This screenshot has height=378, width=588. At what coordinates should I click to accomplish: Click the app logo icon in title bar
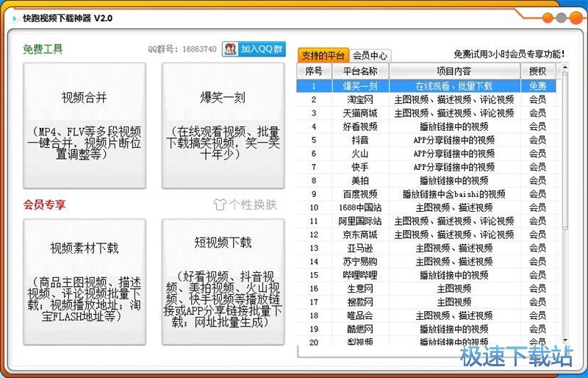(14, 18)
